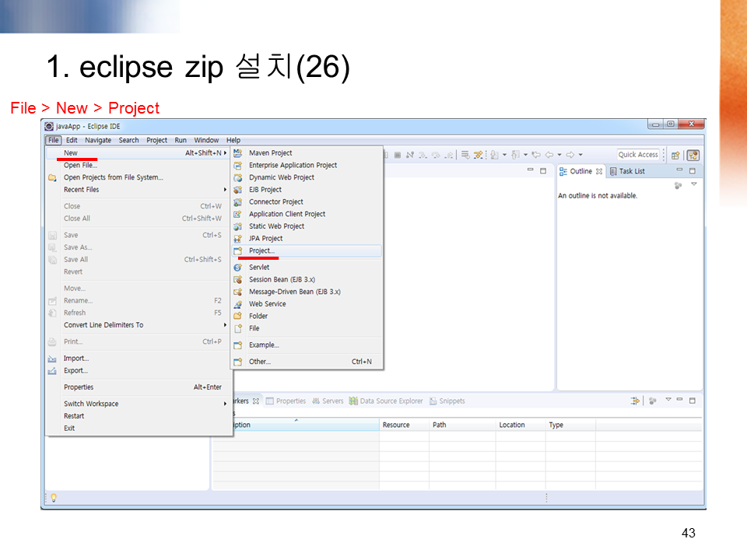Click the Java EE perspective icon
The height and width of the screenshot is (560, 747).
(x=693, y=156)
